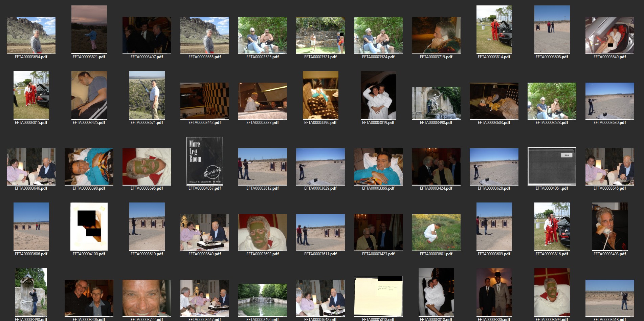
Task: Click the text EFTA00003645.pdf
Action: coord(610,188)
